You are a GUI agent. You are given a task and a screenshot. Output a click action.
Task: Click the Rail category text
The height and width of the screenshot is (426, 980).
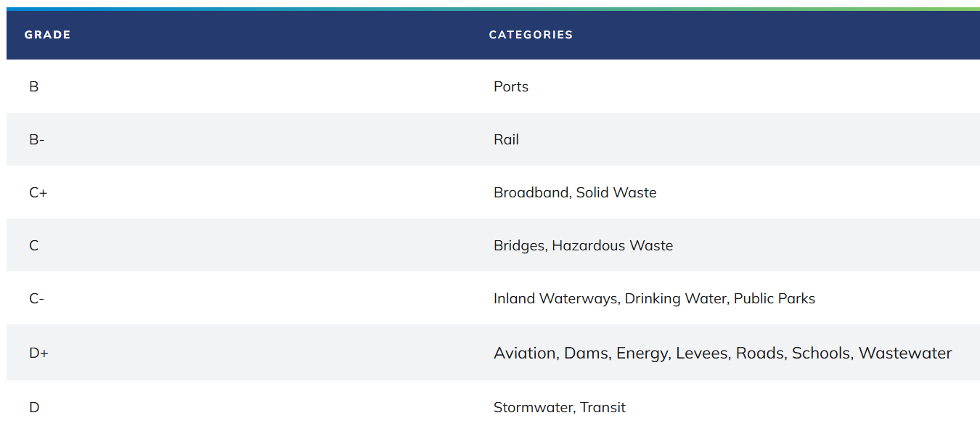pos(506,139)
